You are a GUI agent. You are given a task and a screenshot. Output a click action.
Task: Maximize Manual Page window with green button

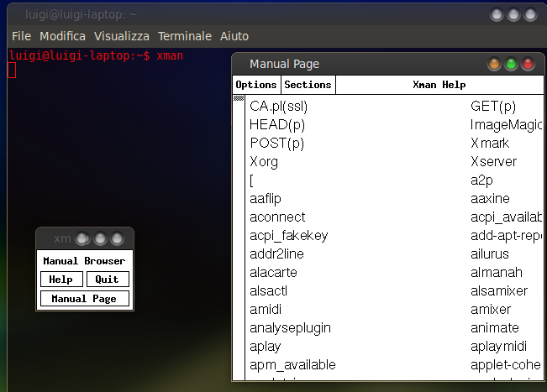click(x=511, y=64)
